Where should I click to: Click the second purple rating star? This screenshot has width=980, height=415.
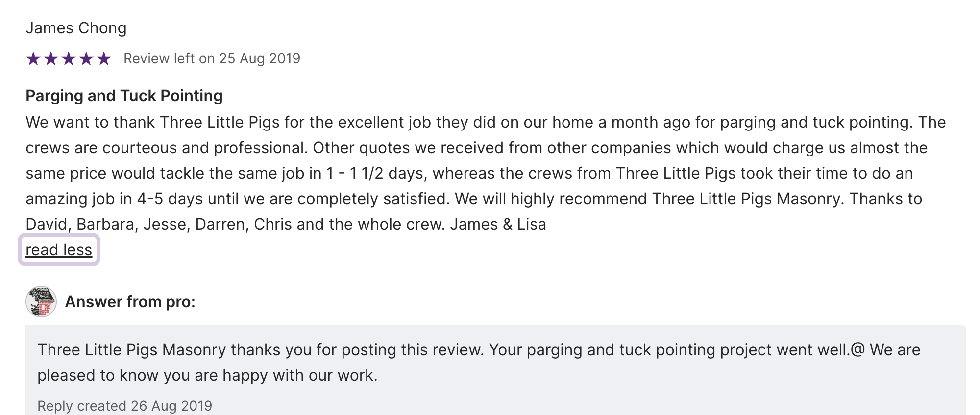51,59
